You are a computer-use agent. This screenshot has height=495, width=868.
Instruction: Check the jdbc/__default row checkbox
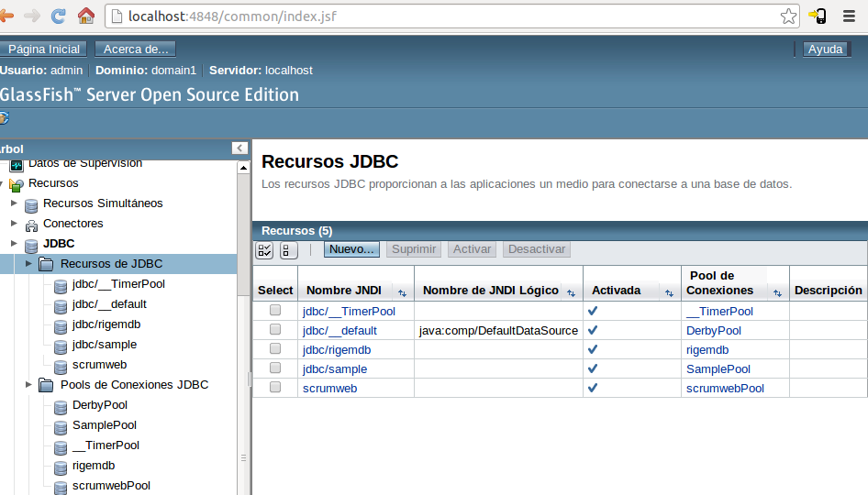275,330
